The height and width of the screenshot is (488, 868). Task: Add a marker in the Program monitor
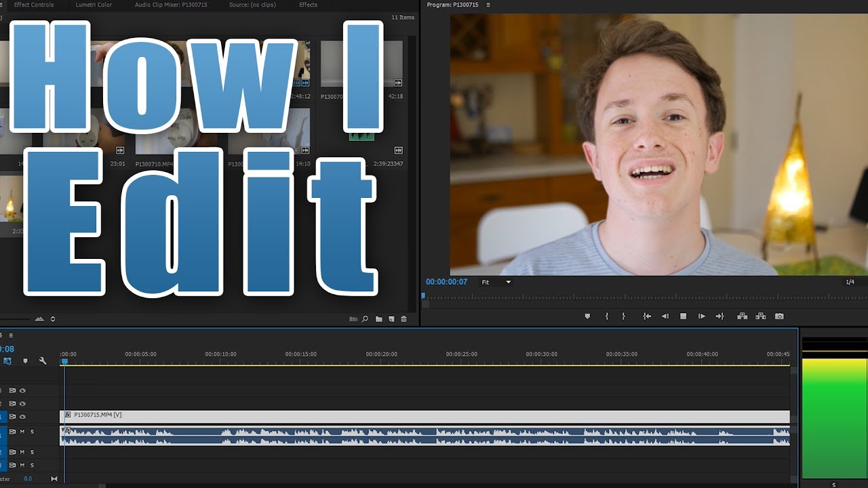click(x=587, y=317)
